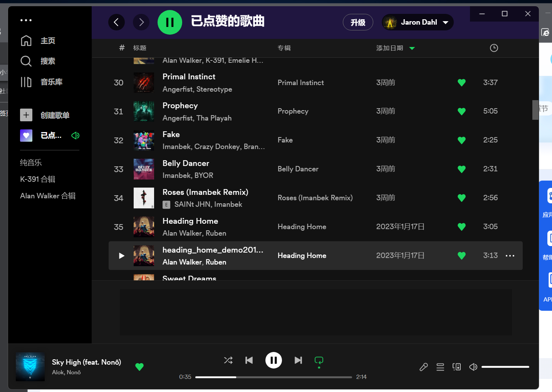552x392 pixels.
Task: Open the three-dot app menu
Action: pos(26,20)
